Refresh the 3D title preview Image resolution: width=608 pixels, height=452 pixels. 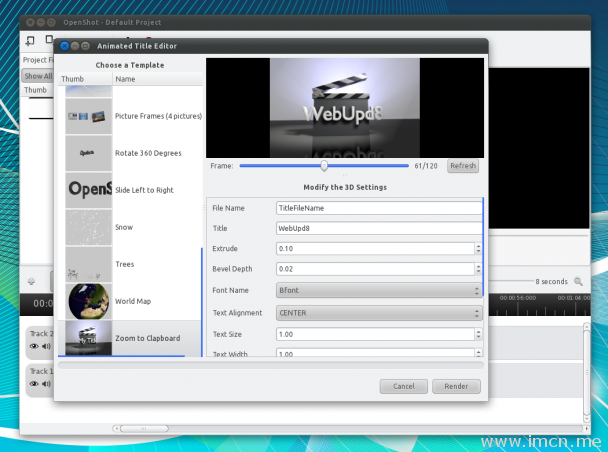pyautogui.click(x=463, y=166)
